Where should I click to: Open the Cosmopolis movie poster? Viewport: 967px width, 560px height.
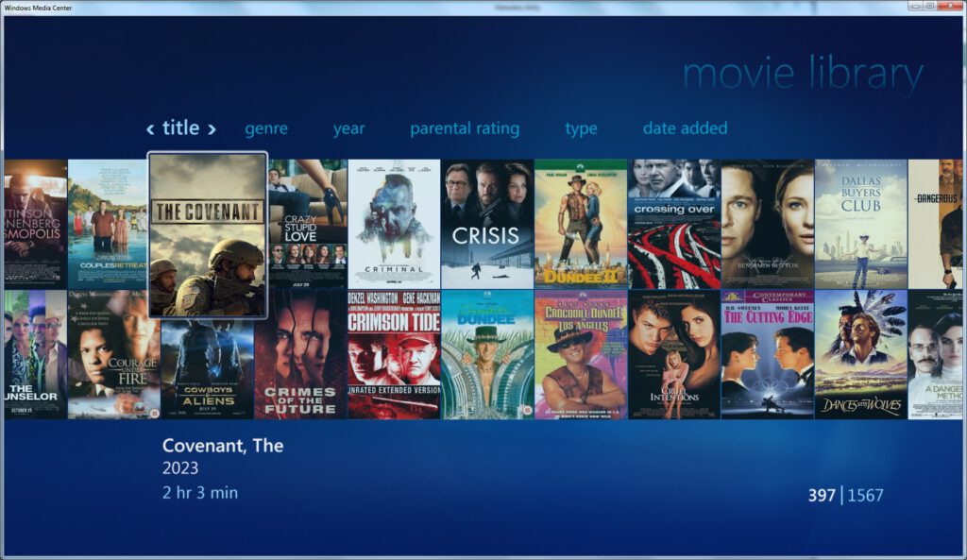(35, 224)
